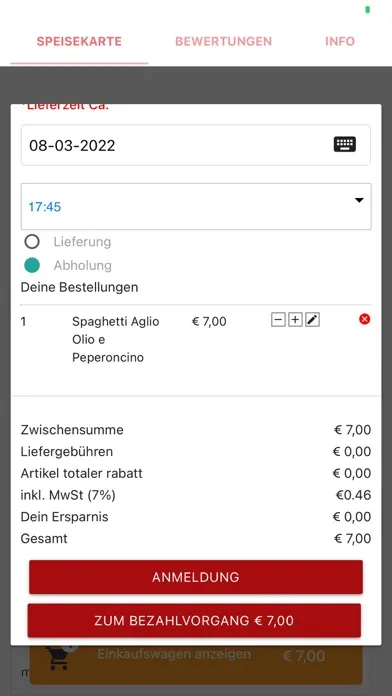The height and width of the screenshot is (696, 392).
Task: Switch to the Speisekarte tab
Action: point(79,41)
